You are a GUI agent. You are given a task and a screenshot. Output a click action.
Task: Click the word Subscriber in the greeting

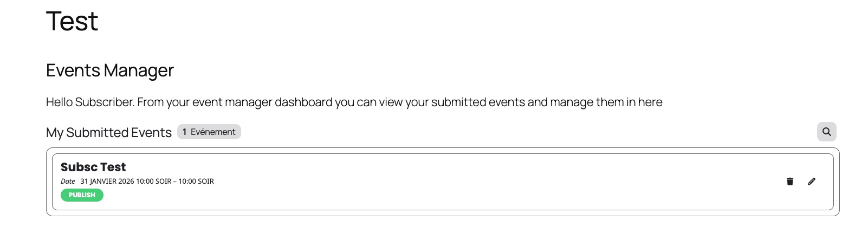point(104,102)
